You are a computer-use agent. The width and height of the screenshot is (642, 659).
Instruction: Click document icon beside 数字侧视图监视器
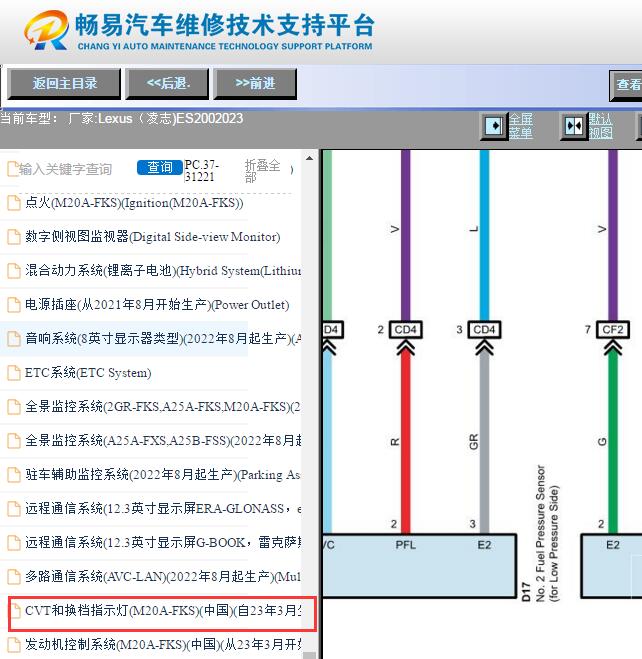(14, 237)
